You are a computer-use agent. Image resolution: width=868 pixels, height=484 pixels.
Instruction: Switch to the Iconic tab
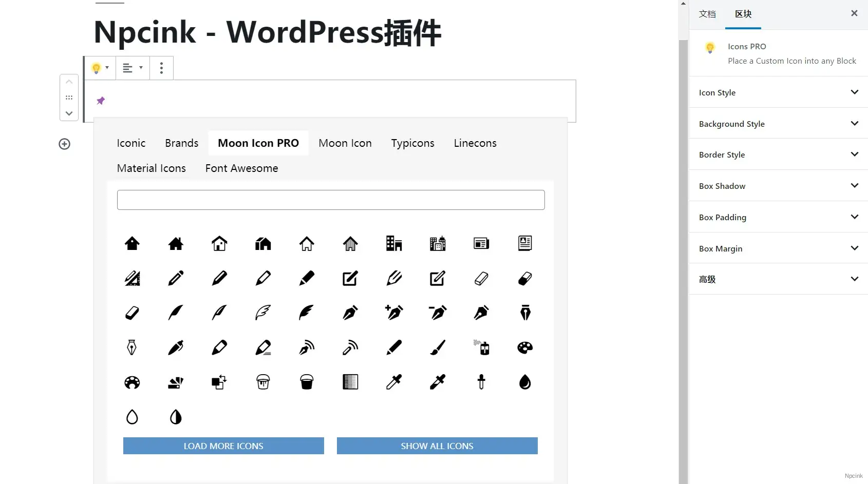click(131, 143)
